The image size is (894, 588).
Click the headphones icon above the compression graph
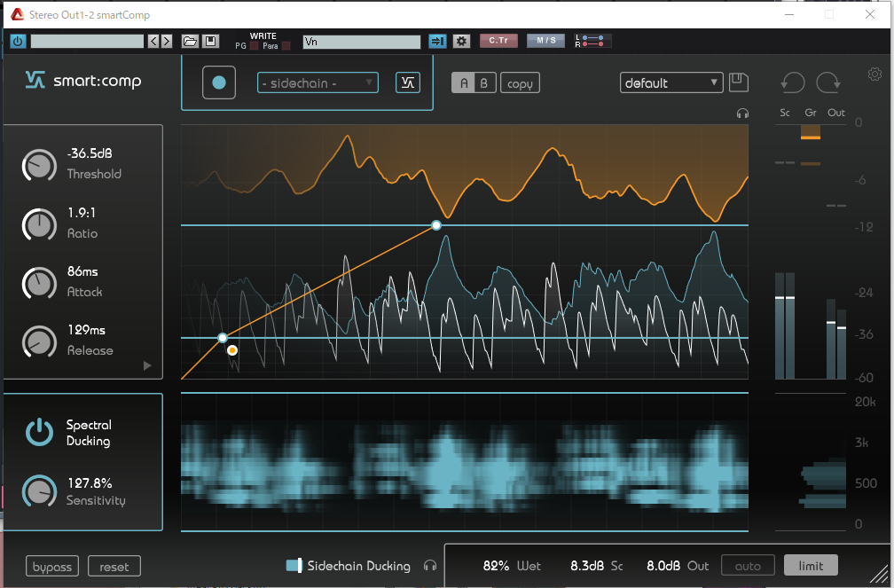coord(742,114)
